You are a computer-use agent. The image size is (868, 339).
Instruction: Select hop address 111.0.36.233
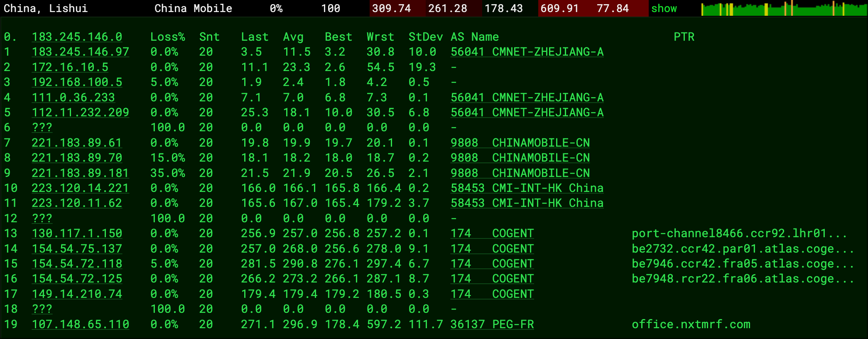pyautogui.click(x=73, y=98)
